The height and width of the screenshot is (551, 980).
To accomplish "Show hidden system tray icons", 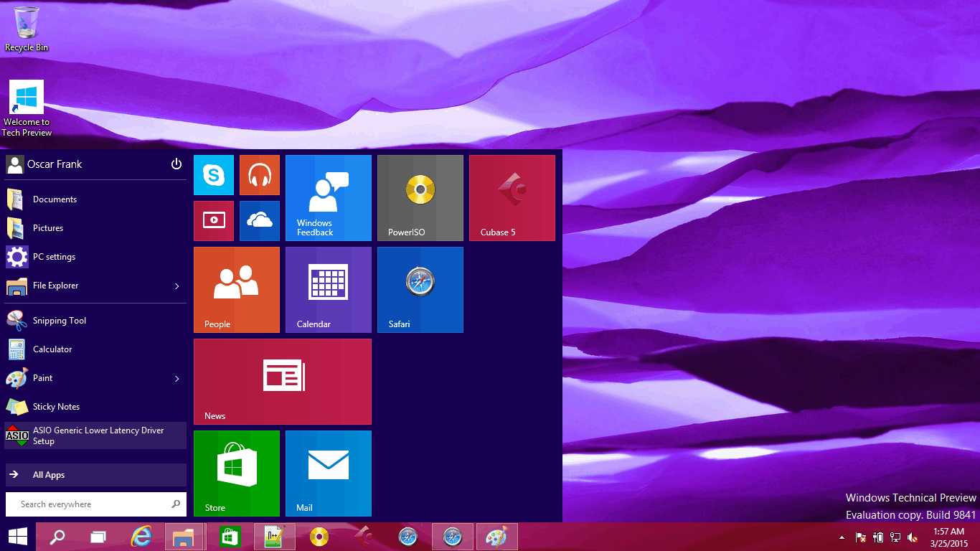I will 842,537.
